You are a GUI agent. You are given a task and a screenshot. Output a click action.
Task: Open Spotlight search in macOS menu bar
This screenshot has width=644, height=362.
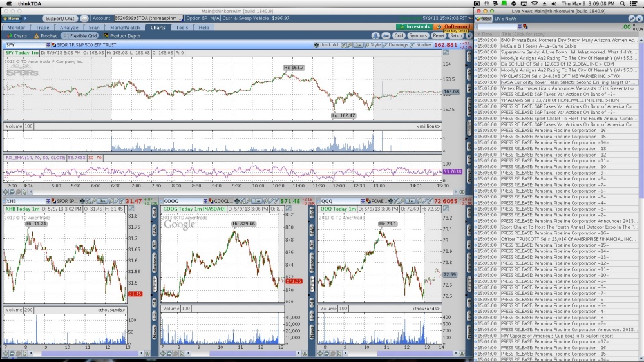click(623, 3)
